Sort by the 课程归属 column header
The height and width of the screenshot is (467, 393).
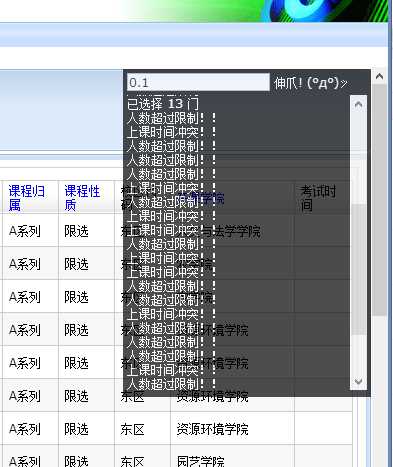pyautogui.click(x=27, y=198)
